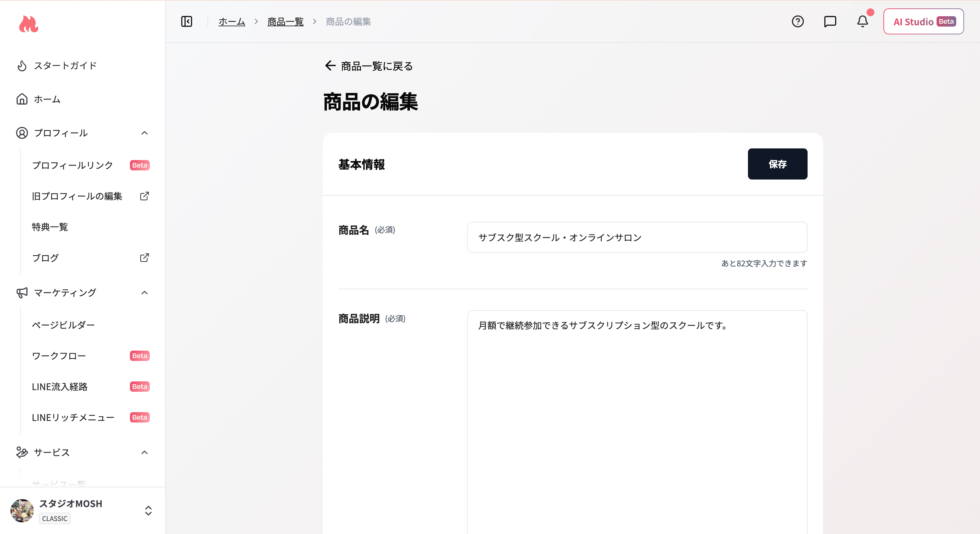Screen dimensions: 980x534
Task: Click the Beta badge beside プロフィールリンク
Action: pos(140,165)
